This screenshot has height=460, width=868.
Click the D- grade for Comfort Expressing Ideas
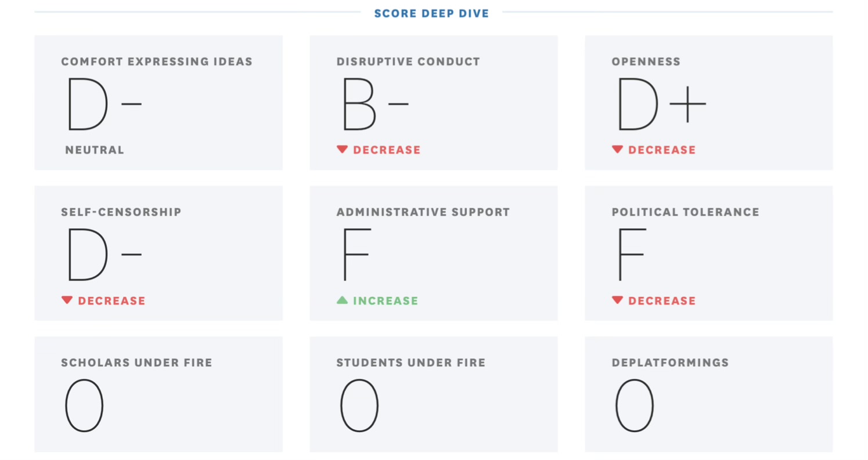(103, 104)
